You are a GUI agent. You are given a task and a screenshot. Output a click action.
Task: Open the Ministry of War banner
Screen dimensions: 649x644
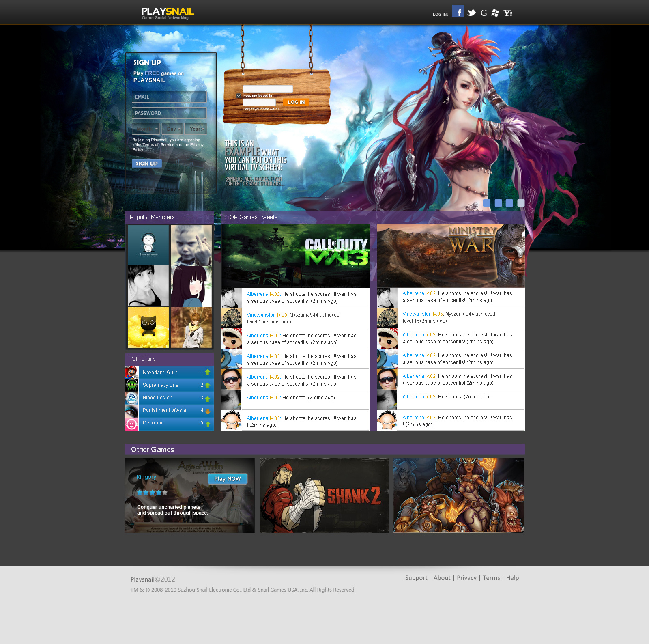point(451,256)
